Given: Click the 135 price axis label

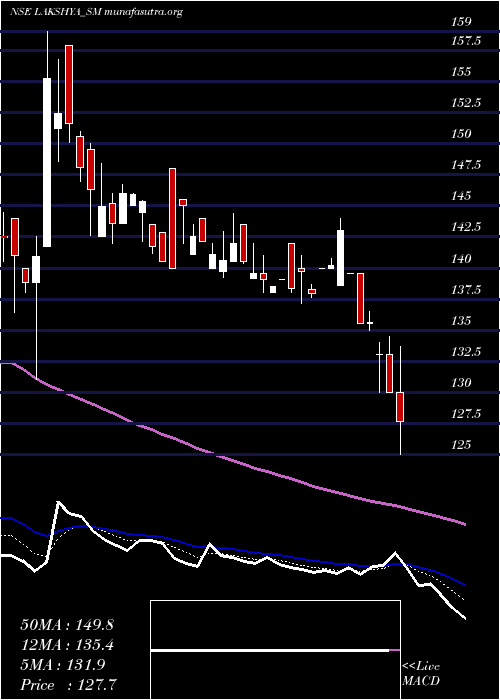Looking at the screenshot, I should coord(461,321).
